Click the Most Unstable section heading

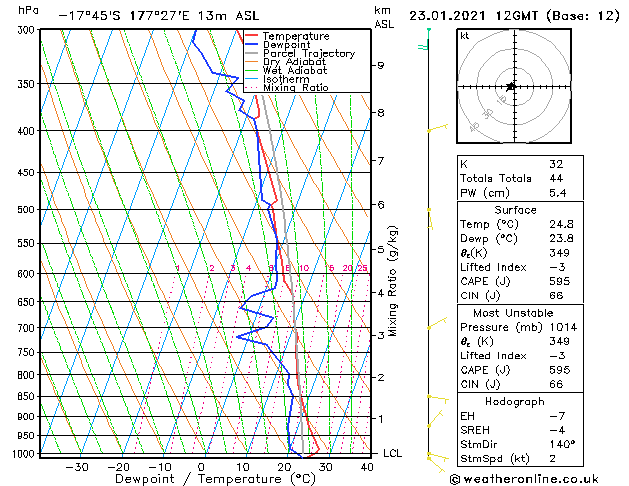513,313
